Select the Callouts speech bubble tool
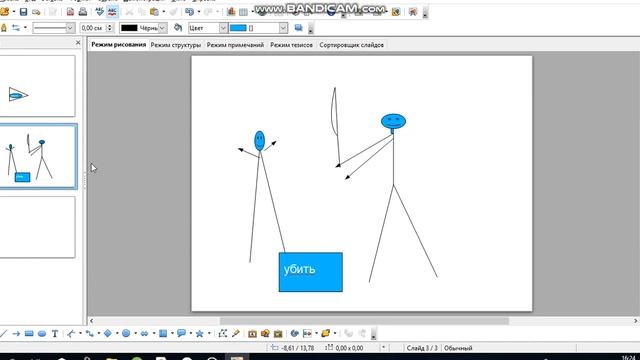The height and width of the screenshot is (360, 640). click(181, 334)
